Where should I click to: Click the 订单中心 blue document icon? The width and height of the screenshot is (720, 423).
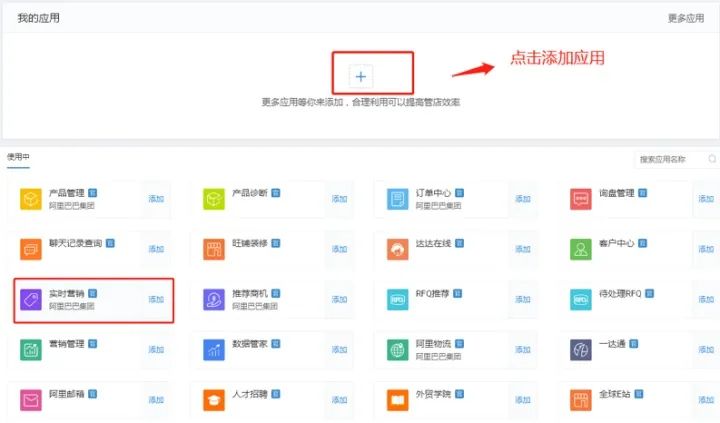point(397,199)
